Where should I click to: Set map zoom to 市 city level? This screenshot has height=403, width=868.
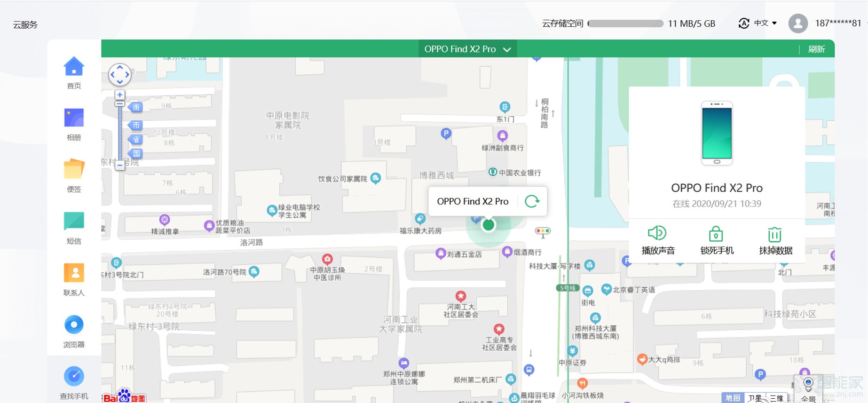point(135,125)
